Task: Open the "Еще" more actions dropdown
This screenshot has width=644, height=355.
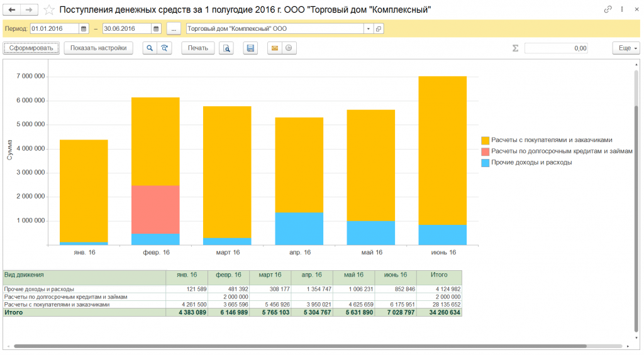Action: 626,48
